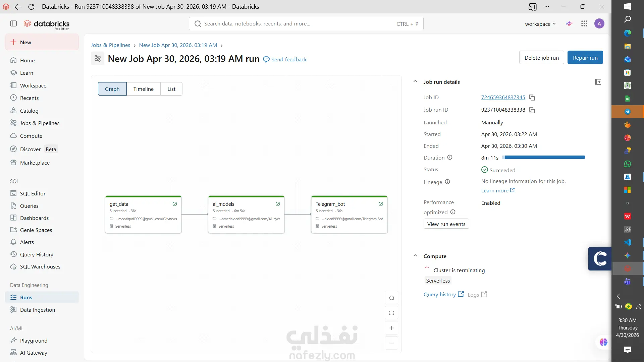Open the workspace switcher dropdown
Image resolution: width=644 pixels, height=362 pixels.
(x=540, y=24)
